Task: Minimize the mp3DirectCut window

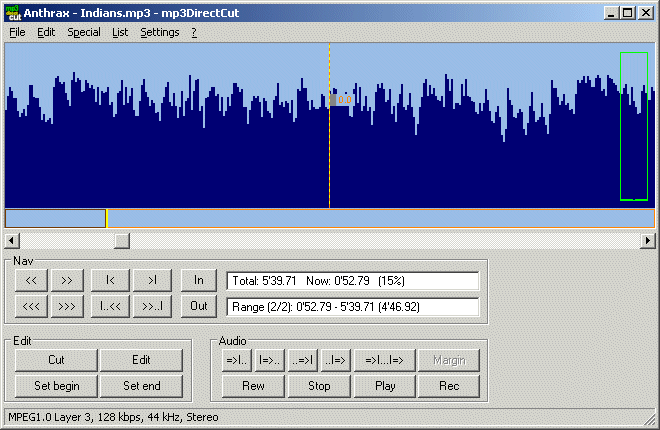Action: [x=611, y=13]
